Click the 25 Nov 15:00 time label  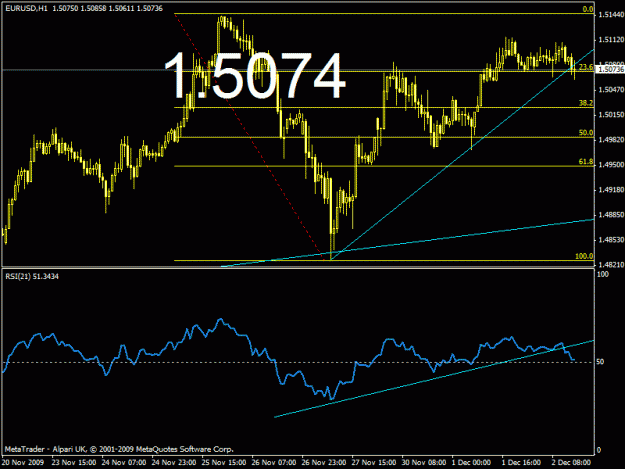click(x=224, y=463)
